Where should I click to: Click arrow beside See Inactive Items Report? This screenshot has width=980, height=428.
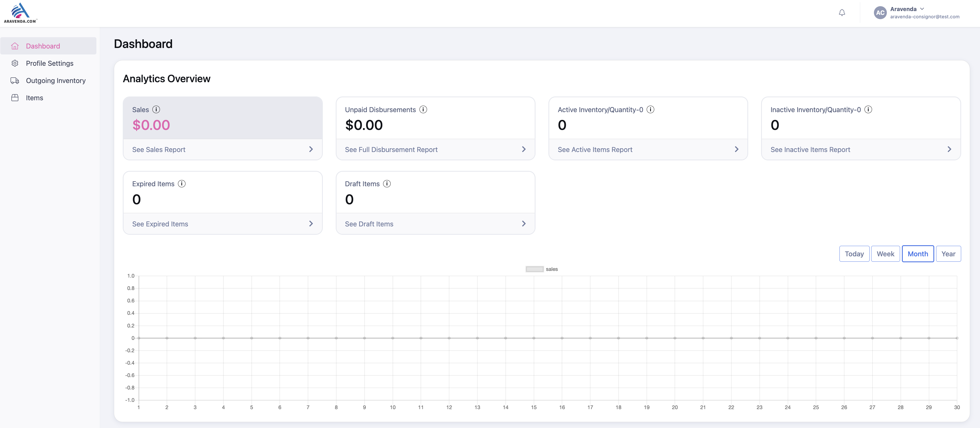point(949,149)
